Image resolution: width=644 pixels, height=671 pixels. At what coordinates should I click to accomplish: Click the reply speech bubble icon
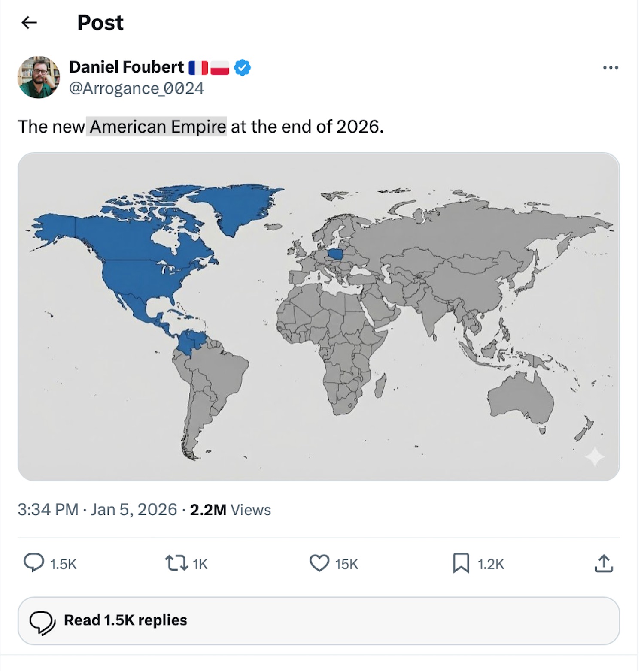tap(33, 563)
